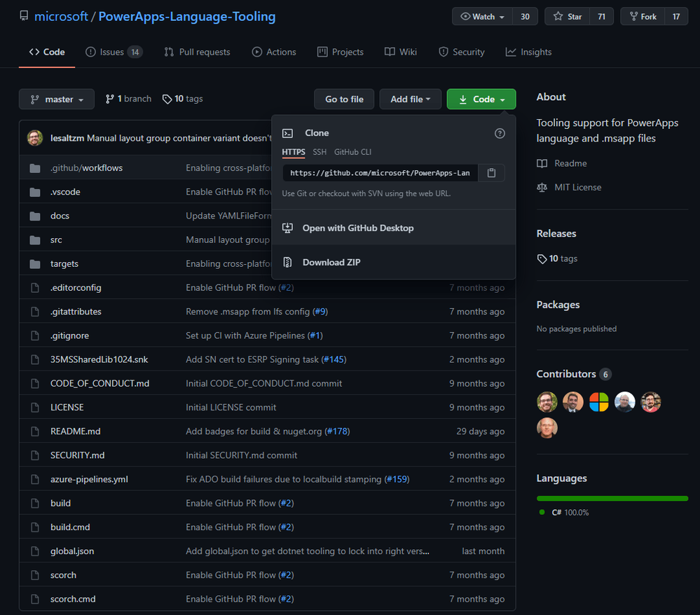
Task: Collapse the green Code dropdown
Action: (x=481, y=99)
